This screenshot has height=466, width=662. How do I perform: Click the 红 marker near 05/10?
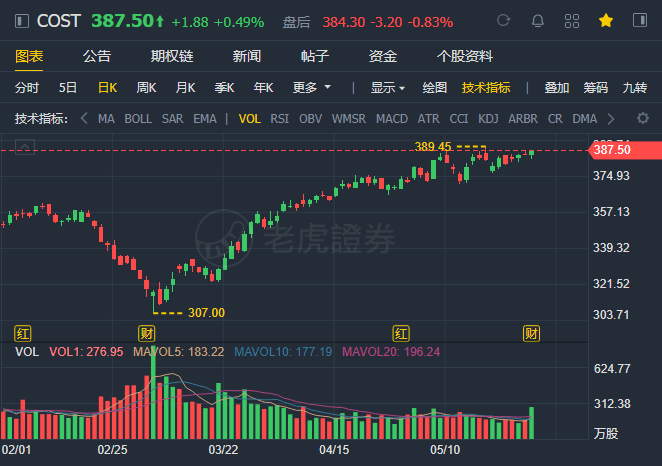[x=401, y=334]
